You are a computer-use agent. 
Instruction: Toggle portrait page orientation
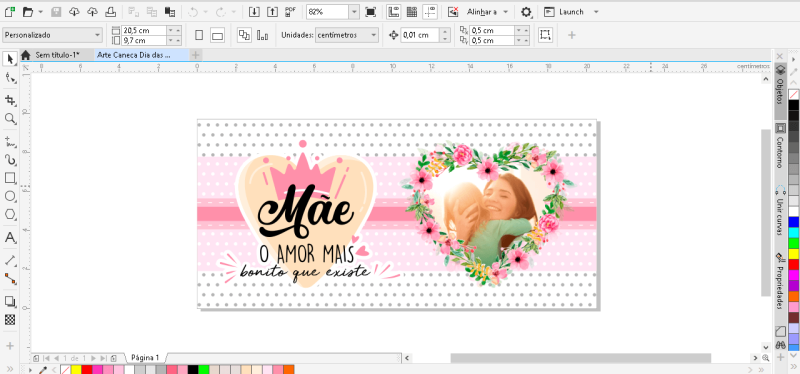coord(199,35)
